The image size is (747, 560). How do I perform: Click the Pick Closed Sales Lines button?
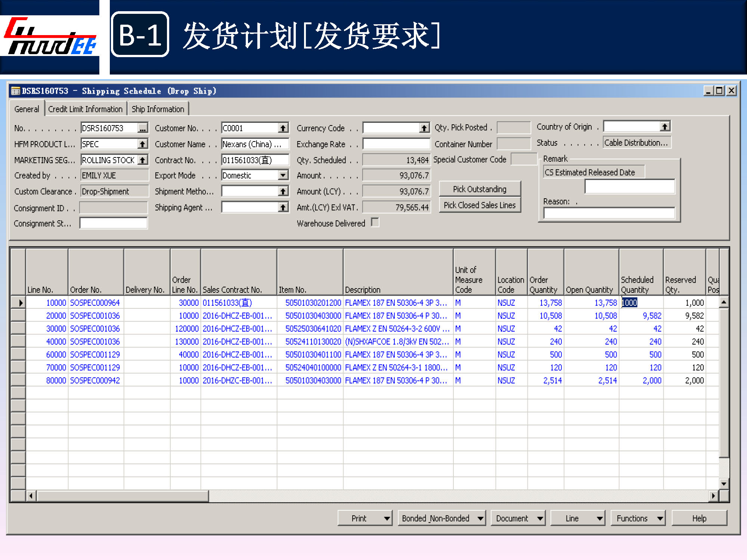click(x=480, y=205)
